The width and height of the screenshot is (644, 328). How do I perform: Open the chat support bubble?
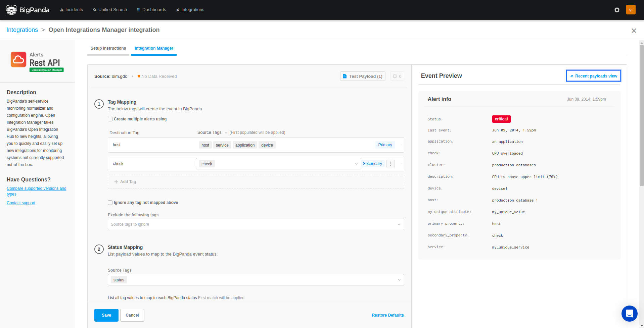[629, 313]
